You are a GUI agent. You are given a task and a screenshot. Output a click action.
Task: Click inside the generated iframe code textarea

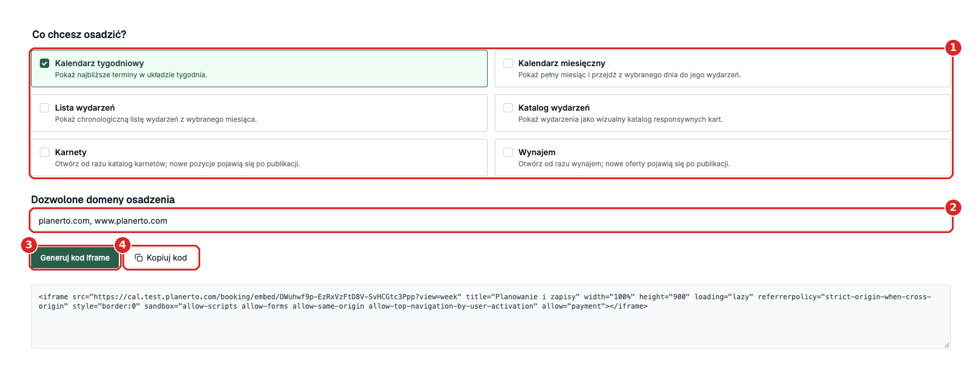click(491, 317)
